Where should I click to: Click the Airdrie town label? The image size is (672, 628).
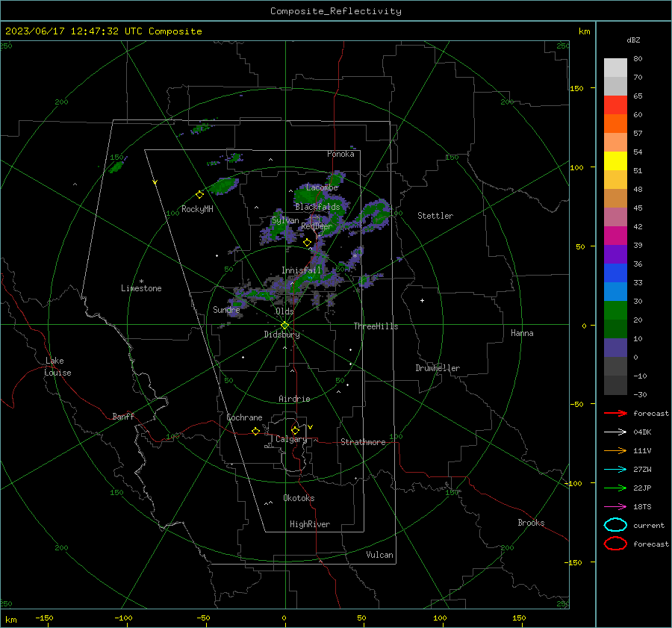coord(294,399)
